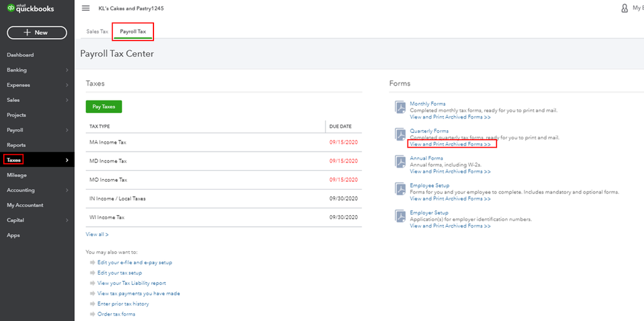Expand the Expenses submenu chevron

pos(67,85)
